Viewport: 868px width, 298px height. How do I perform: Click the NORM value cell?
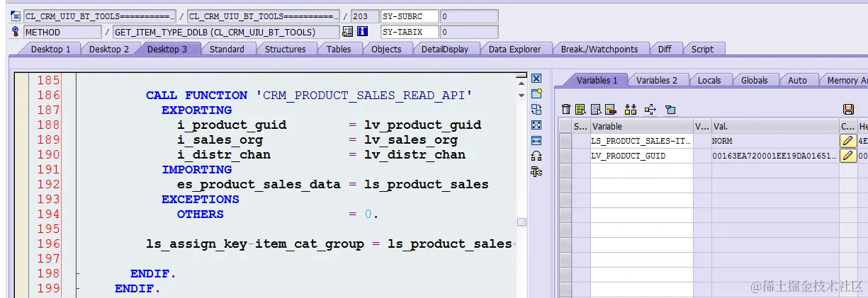(775, 141)
